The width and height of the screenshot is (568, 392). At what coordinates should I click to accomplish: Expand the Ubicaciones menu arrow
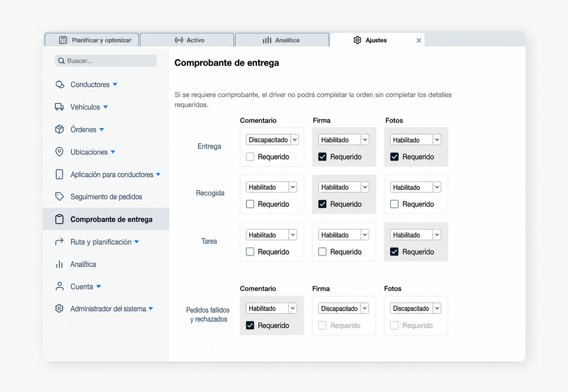pyautogui.click(x=113, y=152)
